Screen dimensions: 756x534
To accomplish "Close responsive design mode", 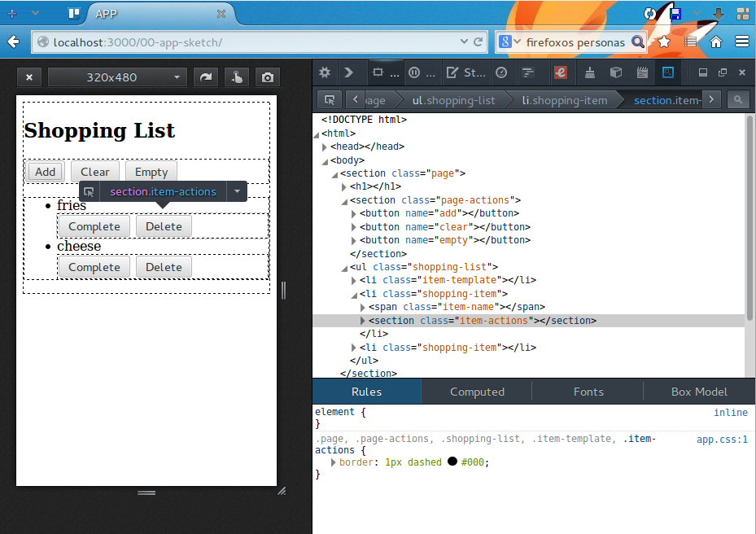I will point(29,77).
